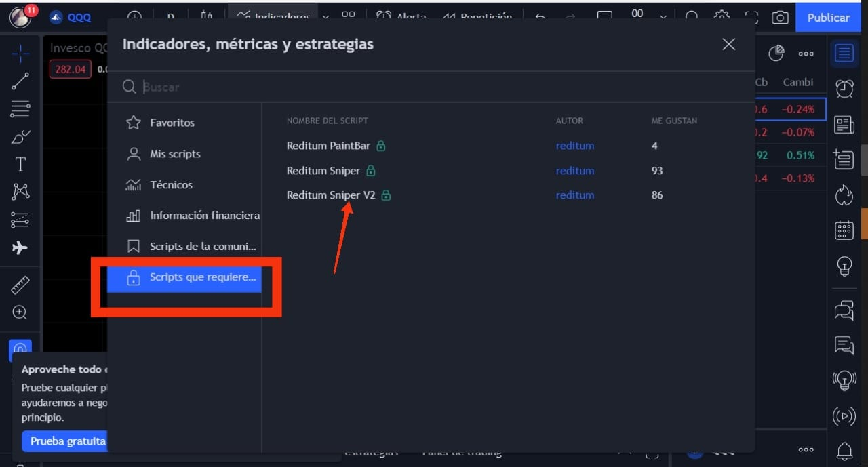Select the Favoritos category
The width and height of the screenshot is (868, 467).
tap(184, 123)
